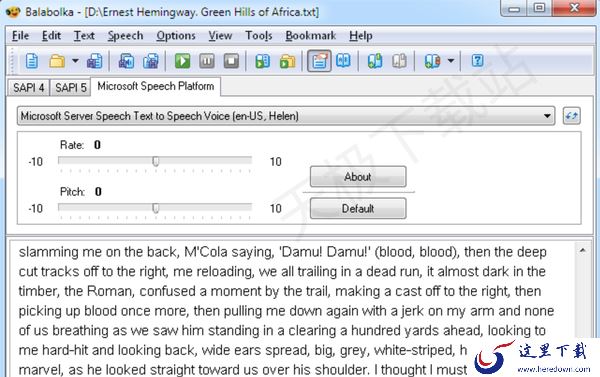Click the Save document toolbar icon
Viewport: 600px width, 377px height.
pos(95,61)
